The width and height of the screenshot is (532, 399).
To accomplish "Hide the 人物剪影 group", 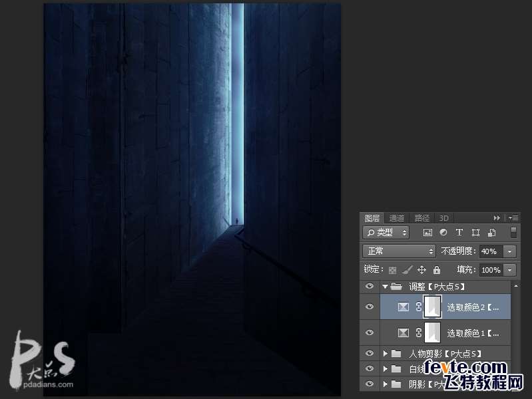I will 370,353.
